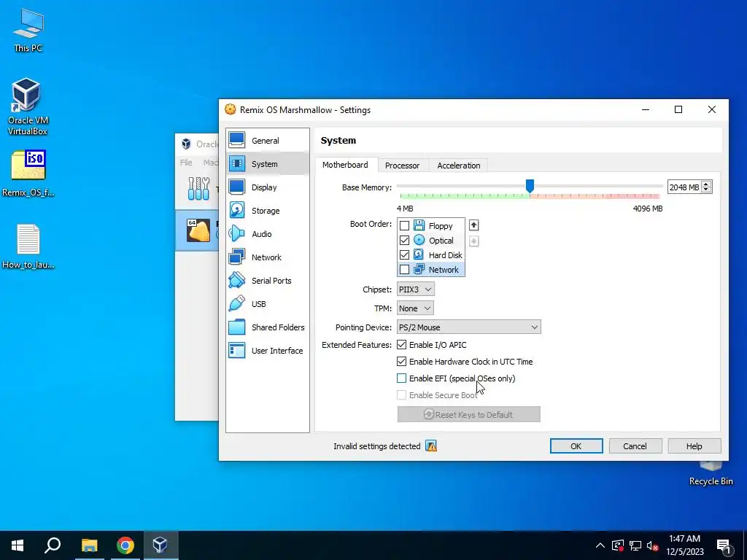Toggle Enable I/O APIC checkbox
Screen dimensions: 747x560
(x=402, y=345)
